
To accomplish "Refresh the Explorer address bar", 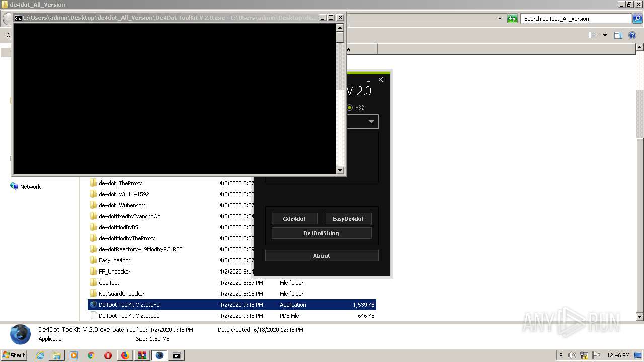I will click(512, 19).
